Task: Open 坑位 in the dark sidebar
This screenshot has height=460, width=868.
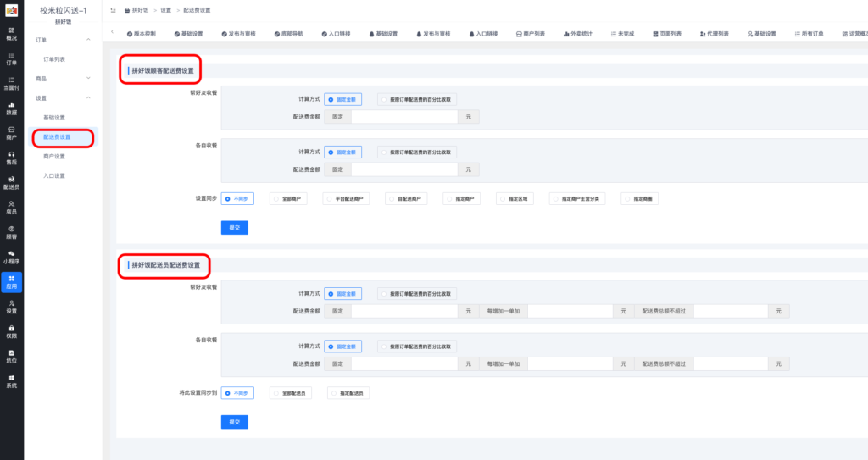Action: (11, 357)
